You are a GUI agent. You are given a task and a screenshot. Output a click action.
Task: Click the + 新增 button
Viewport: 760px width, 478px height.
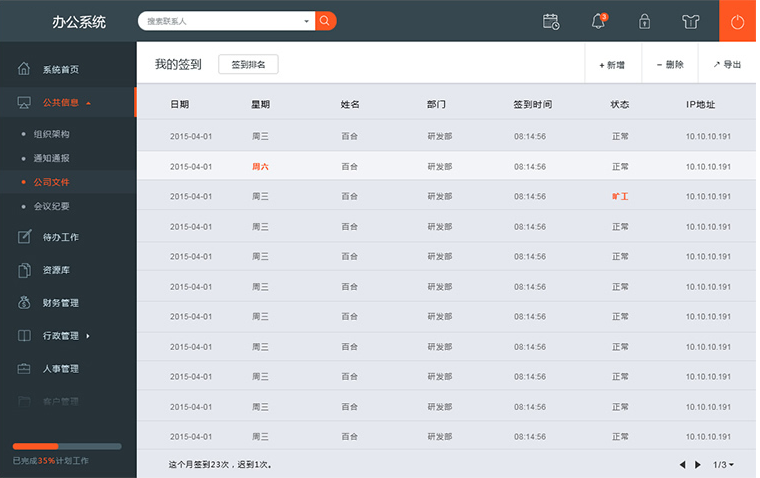[x=613, y=65]
